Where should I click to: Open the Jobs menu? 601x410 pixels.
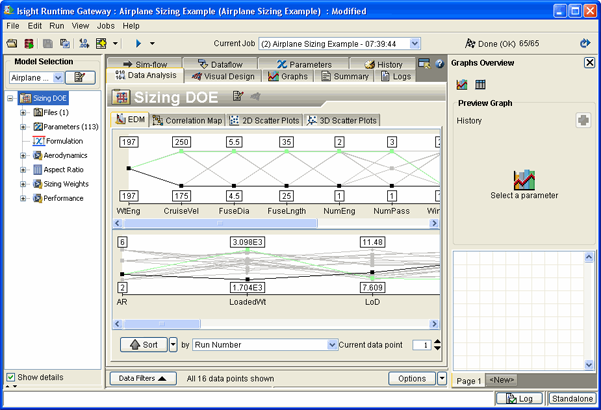click(105, 26)
